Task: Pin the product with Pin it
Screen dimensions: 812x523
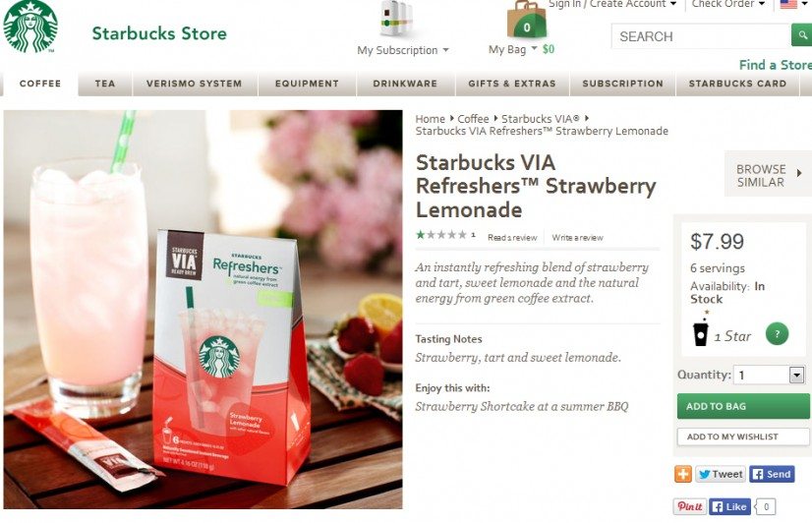Action: coord(690,506)
